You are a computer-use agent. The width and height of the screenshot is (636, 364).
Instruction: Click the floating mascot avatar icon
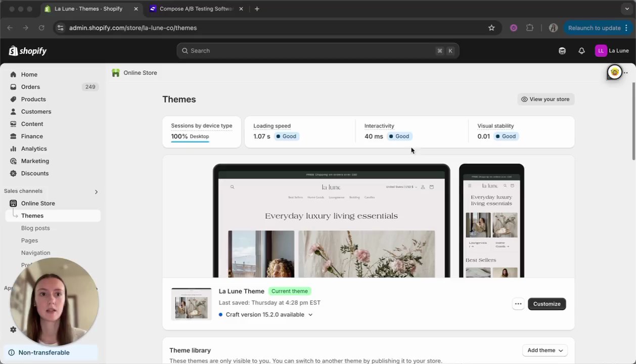[614, 72]
